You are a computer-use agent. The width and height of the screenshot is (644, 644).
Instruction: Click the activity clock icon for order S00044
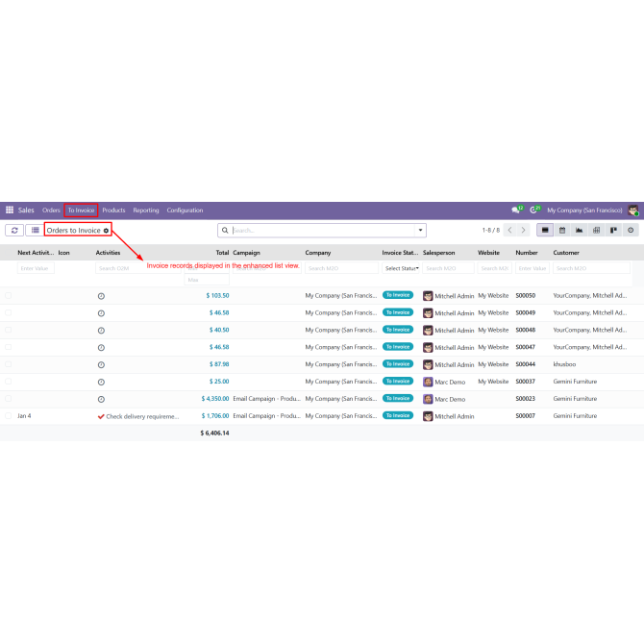[101, 365]
